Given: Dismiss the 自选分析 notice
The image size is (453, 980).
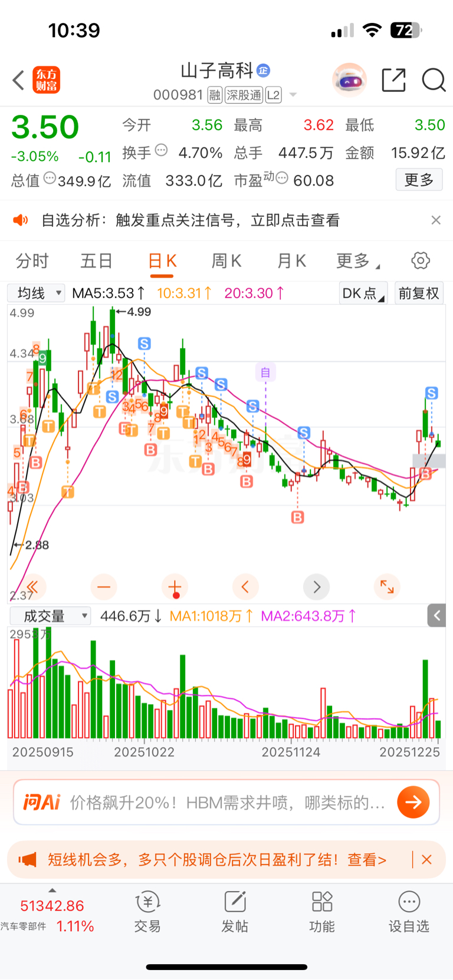Looking at the screenshot, I should click(x=436, y=220).
